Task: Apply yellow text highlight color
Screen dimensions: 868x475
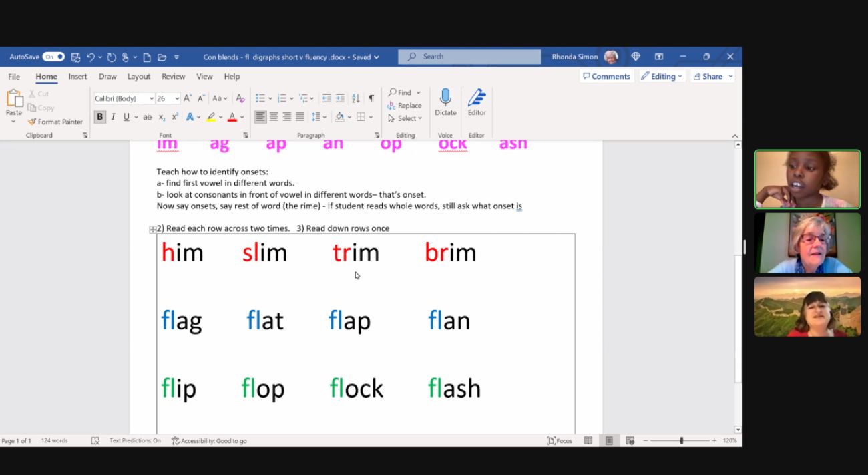Action: click(x=211, y=117)
